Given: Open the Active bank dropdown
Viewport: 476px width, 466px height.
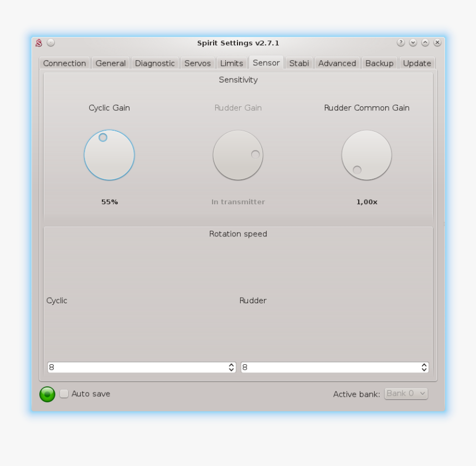Looking at the screenshot, I should [406, 393].
